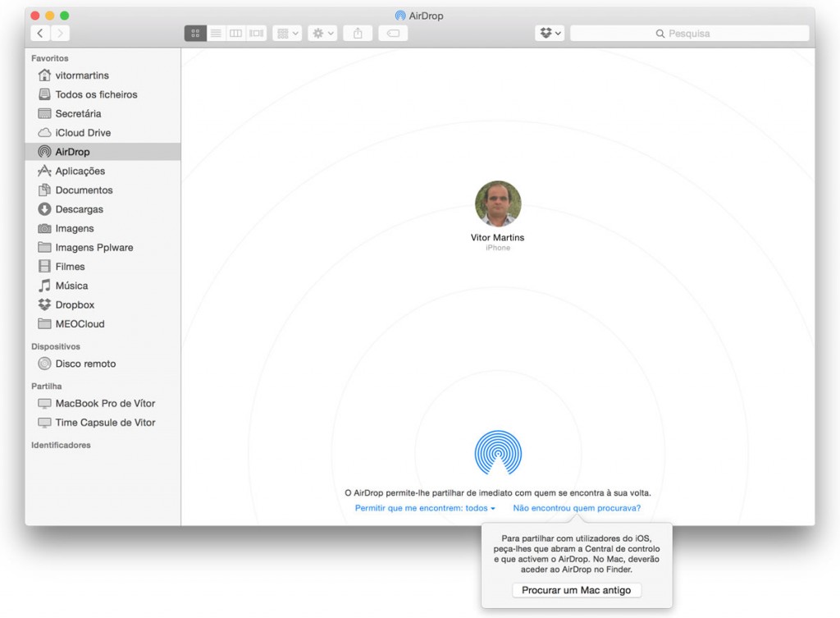Open the Dropbox toolbar dropdown
The width and height of the screenshot is (840, 618).
[x=550, y=33]
